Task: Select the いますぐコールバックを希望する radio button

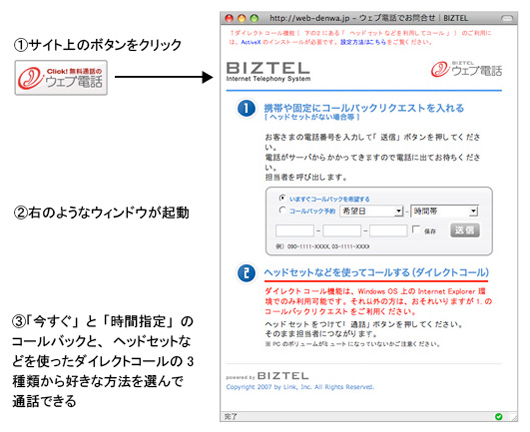Action: (282, 198)
